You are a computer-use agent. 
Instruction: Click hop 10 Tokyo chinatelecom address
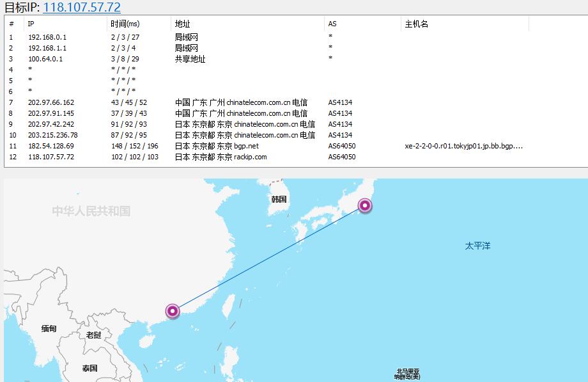click(245, 135)
